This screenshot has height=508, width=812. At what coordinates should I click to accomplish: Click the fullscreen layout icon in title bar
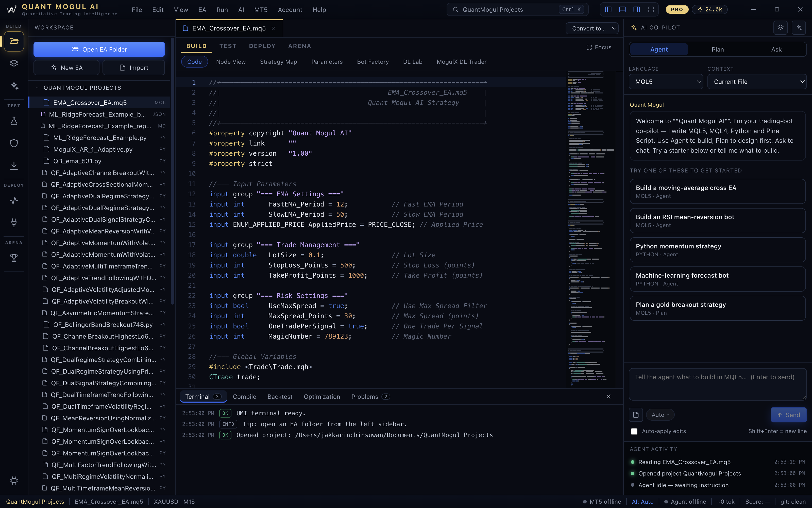(x=651, y=9)
